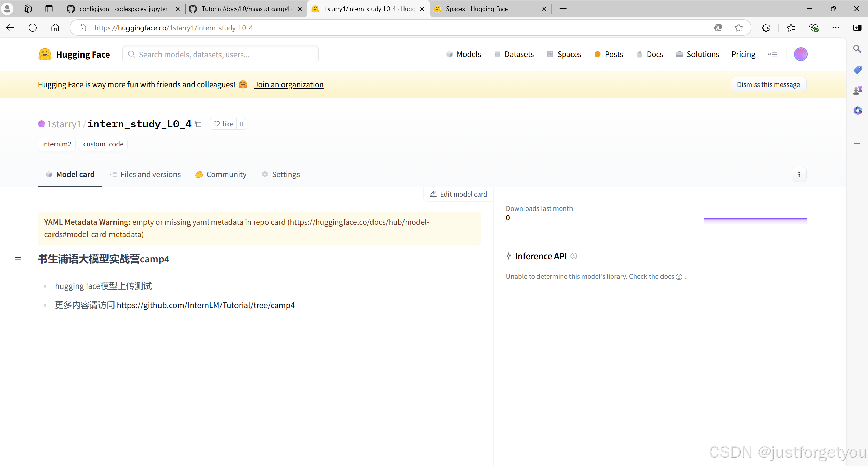Copy model name with the copy icon
This screenshot has width=868, height=466.
click(198, 124)
